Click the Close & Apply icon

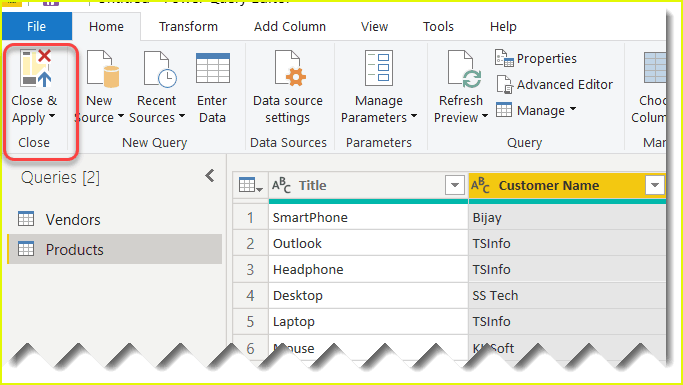tap(36, 68)
